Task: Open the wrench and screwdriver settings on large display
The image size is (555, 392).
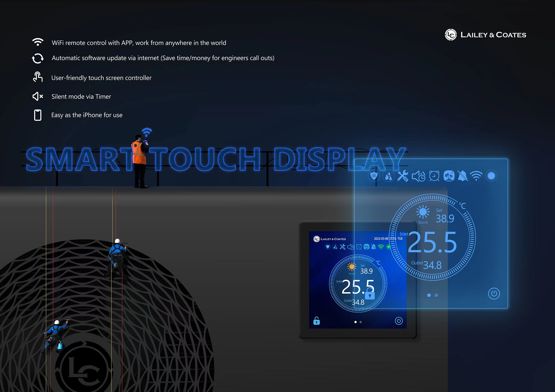Action: tap(403, 176)
